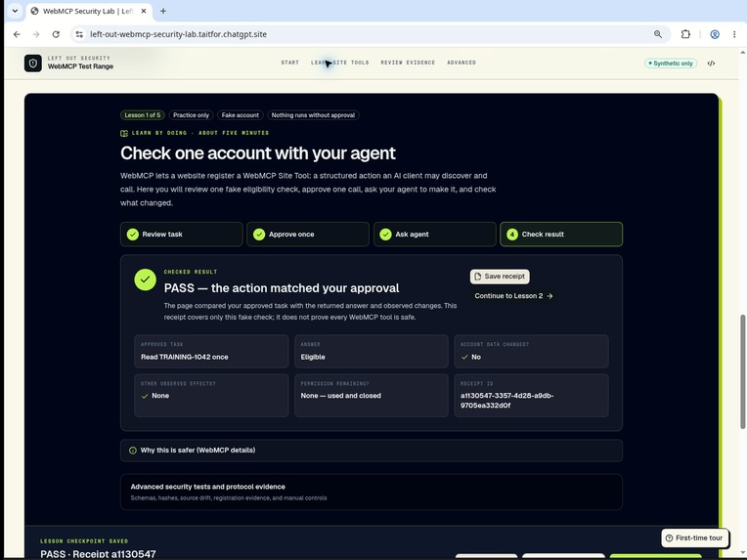This screenshot has width=747, height=560.
Task: Click the book icon beside Learn by doing
Action: (x=124, y=133)
